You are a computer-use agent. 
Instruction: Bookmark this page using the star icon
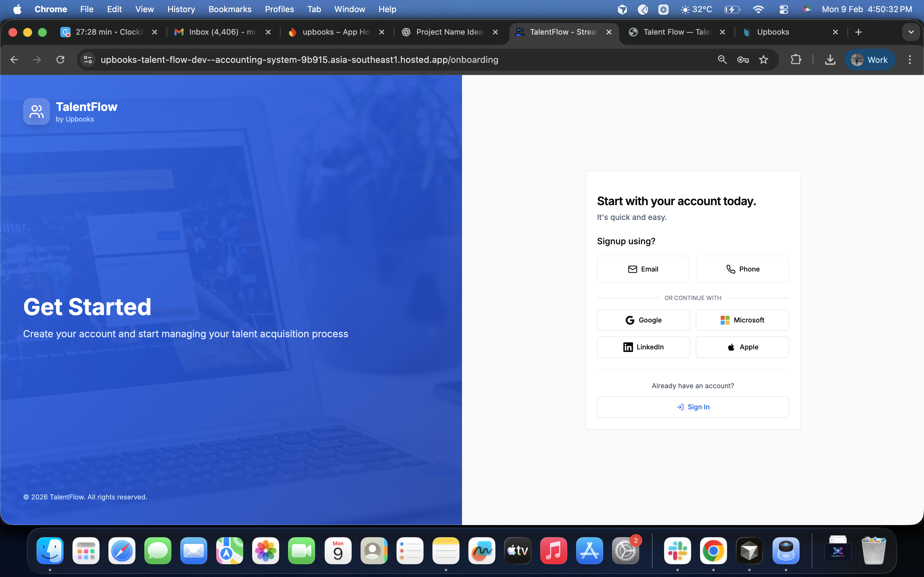point(764,60)
